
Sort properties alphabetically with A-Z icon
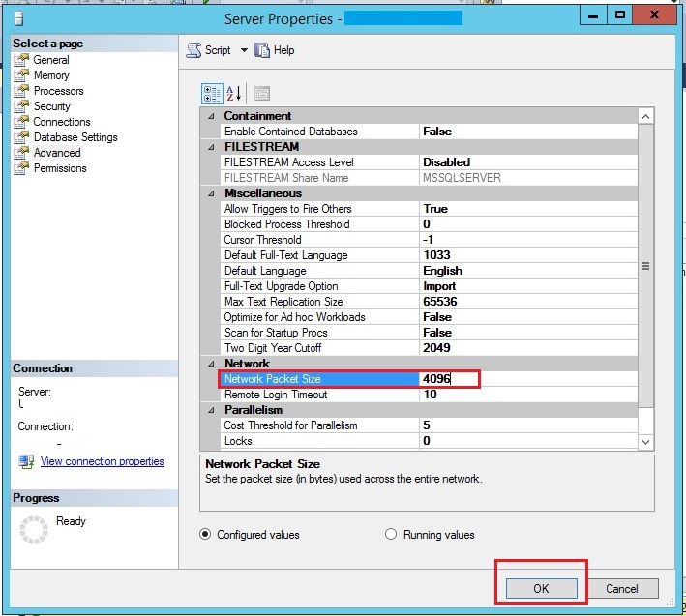234,93
